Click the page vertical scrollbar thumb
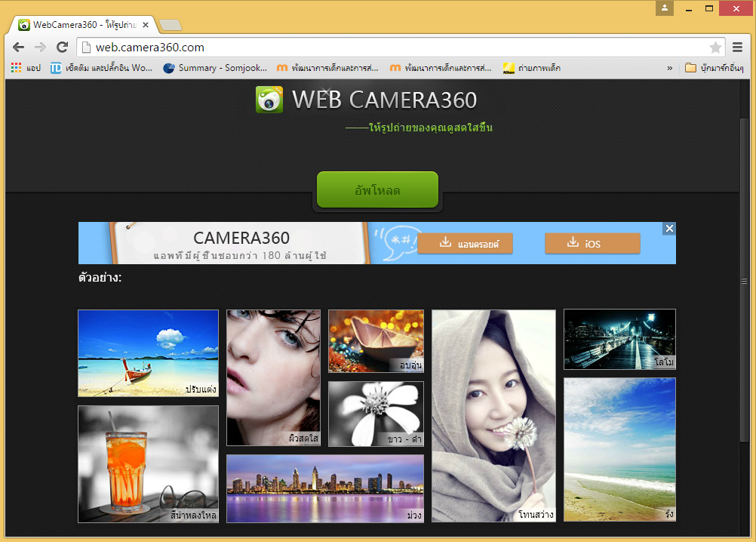Viewport: 756px width, 542px height. click(x=744, y=280)
